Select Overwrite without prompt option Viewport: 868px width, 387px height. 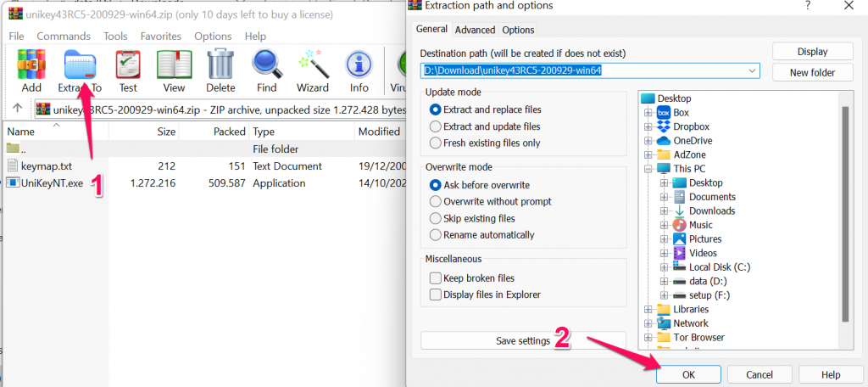pyautogui.click(x=437, y=202)
